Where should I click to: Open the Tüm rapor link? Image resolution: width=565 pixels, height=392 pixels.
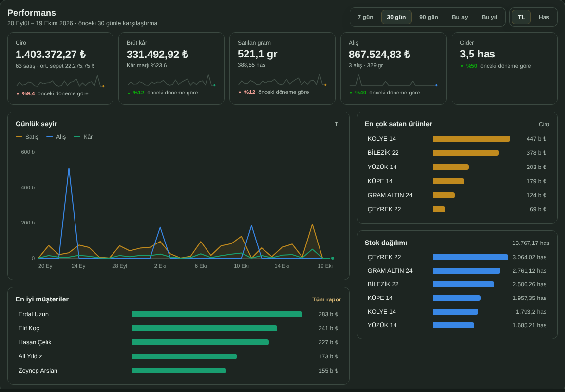point(326,299)
